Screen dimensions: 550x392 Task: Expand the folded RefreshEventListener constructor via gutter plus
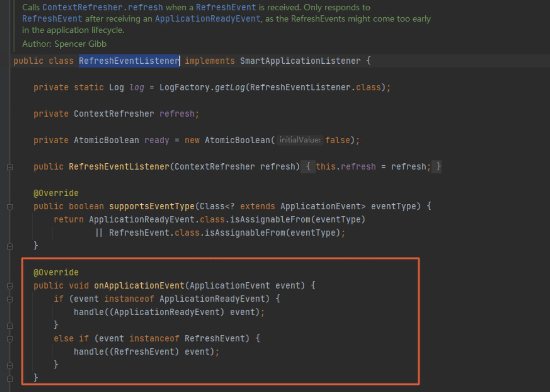10,167
